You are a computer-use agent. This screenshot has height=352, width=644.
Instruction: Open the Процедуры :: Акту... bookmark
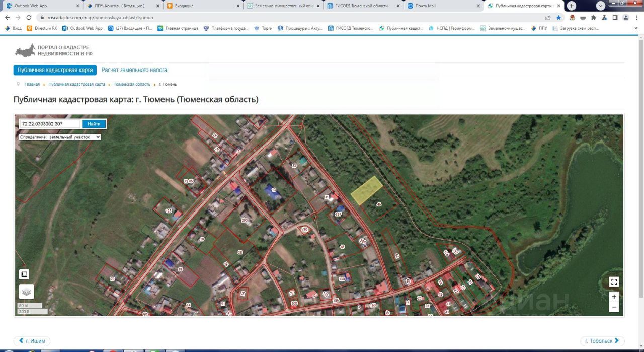tap(300, 28)
